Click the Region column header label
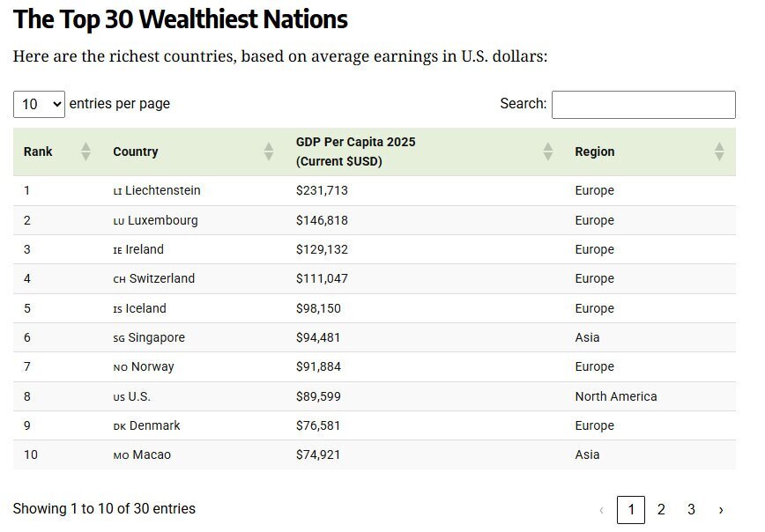 tap(595, 151)
